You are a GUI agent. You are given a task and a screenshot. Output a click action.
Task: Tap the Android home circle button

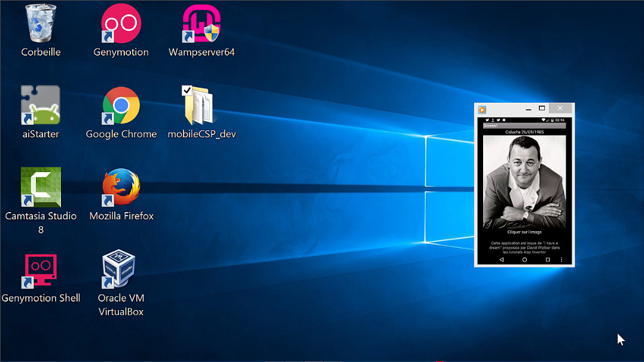click(x=524, y=259)
